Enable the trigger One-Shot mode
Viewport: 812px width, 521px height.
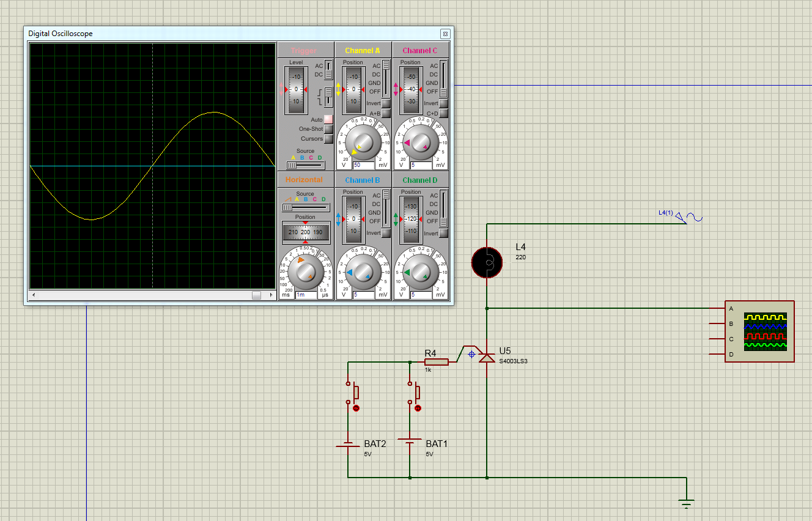328,129
